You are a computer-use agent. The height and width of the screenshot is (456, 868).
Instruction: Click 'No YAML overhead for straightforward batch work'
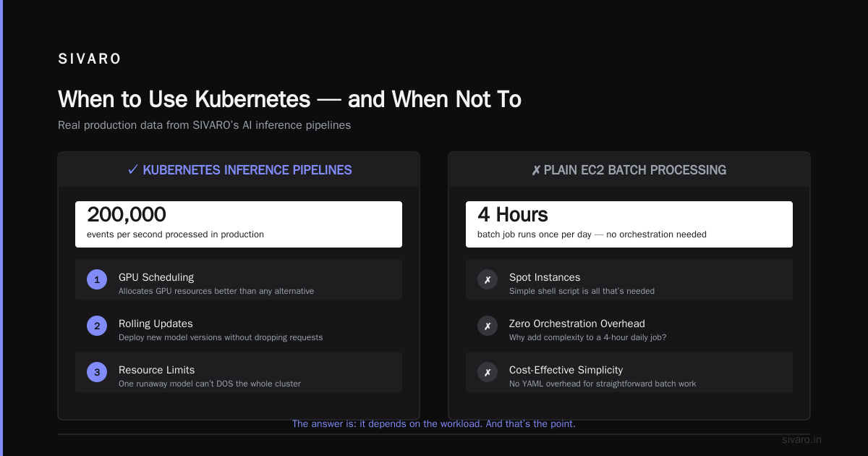pos(603,384)
